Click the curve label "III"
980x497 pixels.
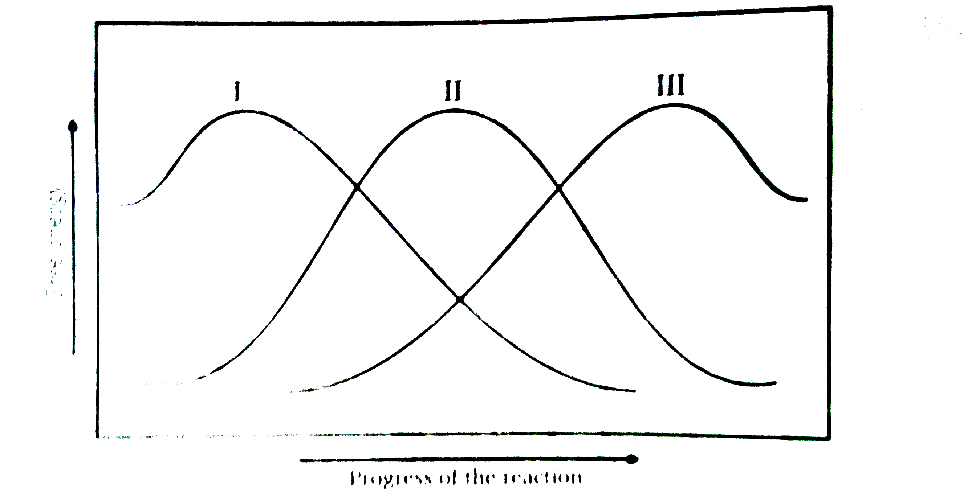670,85
